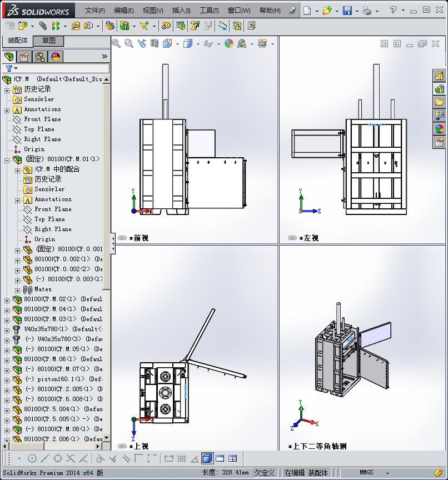This screenshot has height=480, width=448.
Task: Expand piston160.1<1> component
Action: tap(7, 381)
